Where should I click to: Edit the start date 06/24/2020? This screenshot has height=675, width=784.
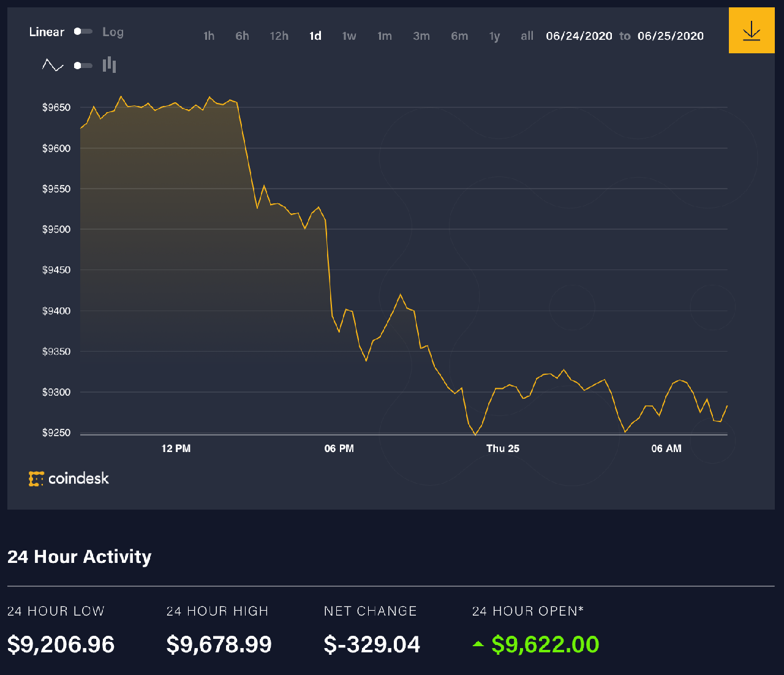(x=579, y=36)
